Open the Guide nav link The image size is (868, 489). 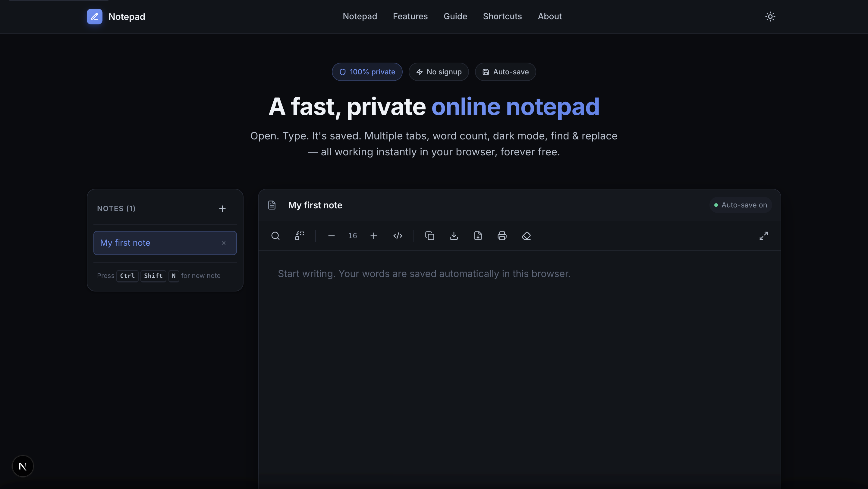pos(455,17)
